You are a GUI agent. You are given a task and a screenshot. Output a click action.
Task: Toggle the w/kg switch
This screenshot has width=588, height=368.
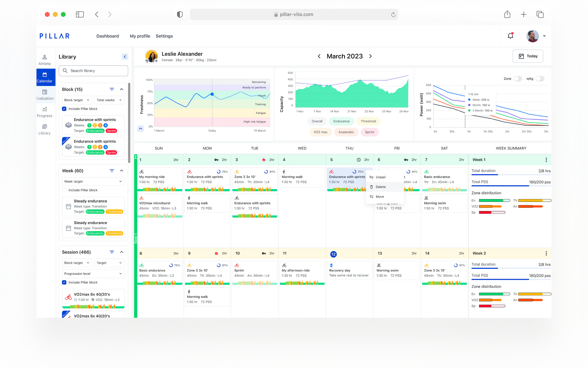pos(540,79)
